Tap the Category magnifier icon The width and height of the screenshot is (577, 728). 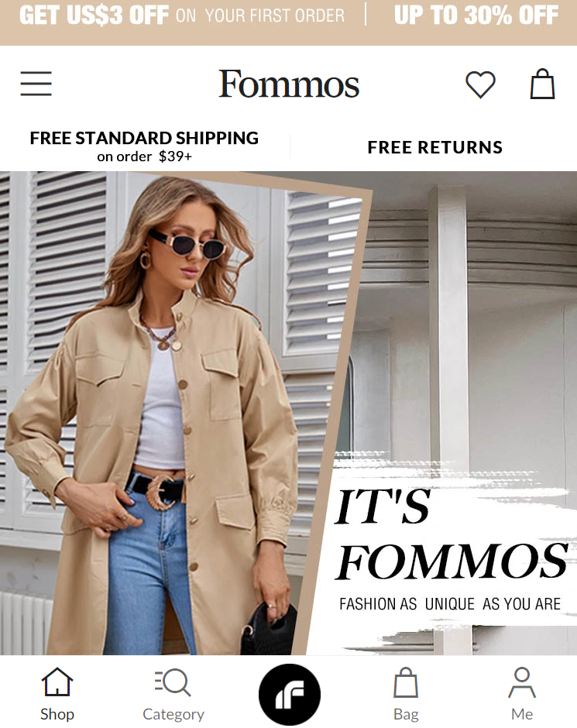[173, 682]
